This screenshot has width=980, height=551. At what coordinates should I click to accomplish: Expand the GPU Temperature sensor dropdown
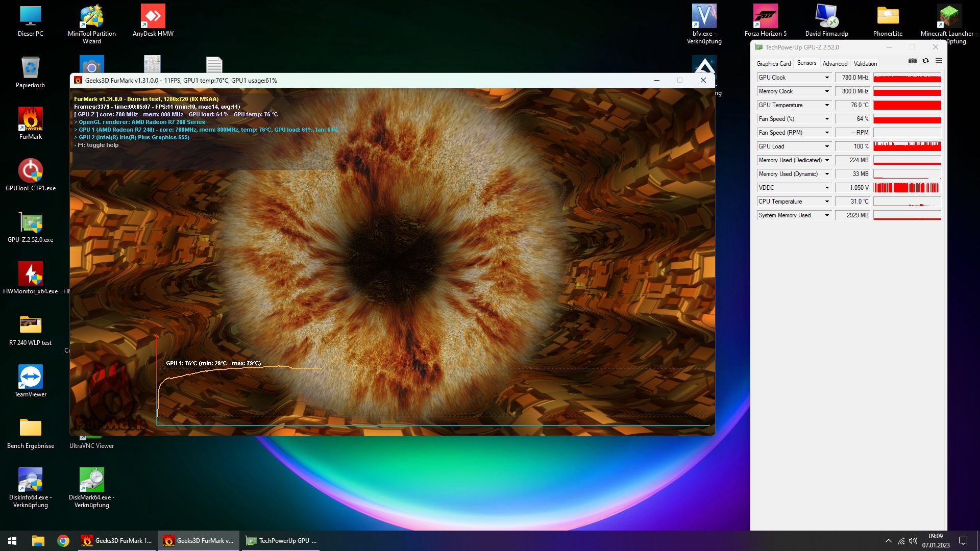click(x=827, y=105)
